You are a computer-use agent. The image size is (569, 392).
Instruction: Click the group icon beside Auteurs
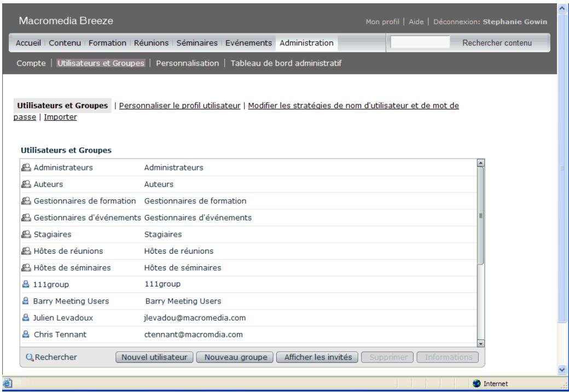tap(26, 184)
